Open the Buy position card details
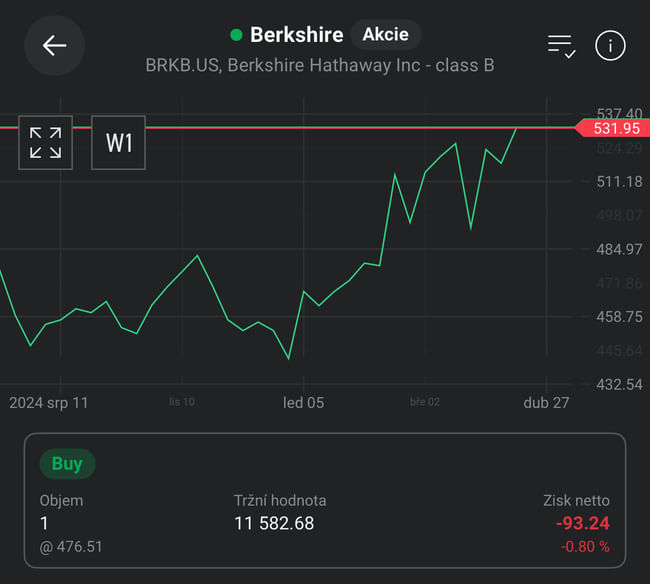650x584 pixels. [x=325, y=500]
